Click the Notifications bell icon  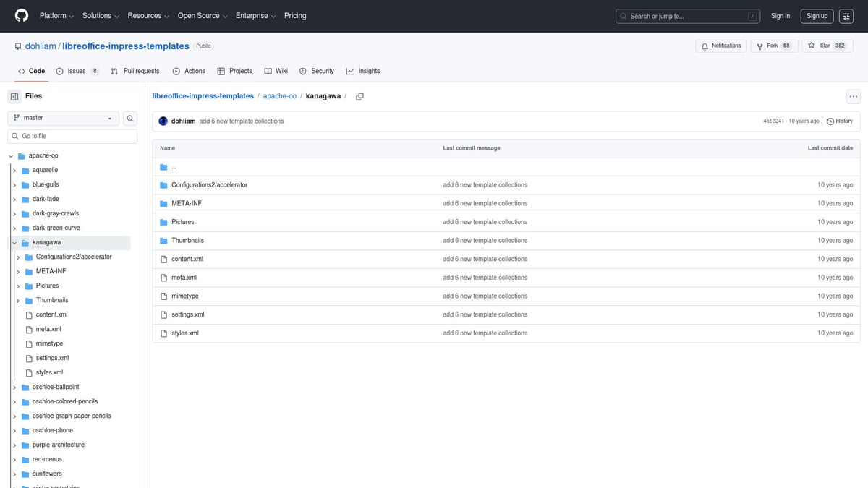(x=705, y=46)
